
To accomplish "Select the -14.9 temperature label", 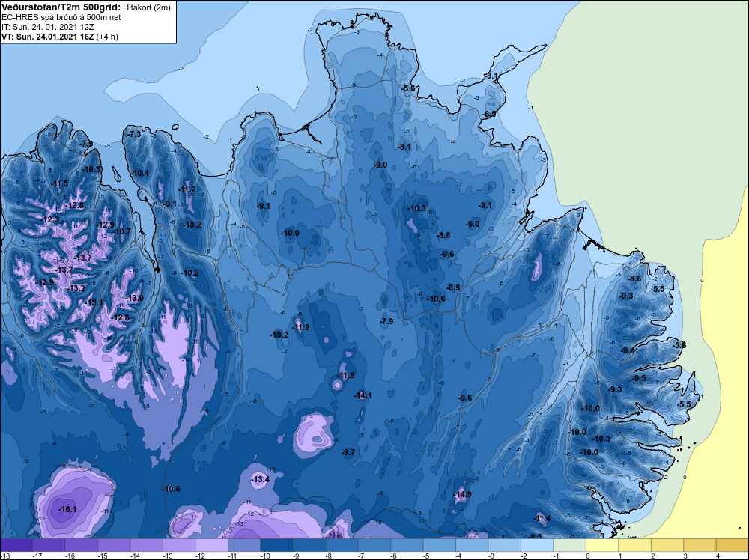I will point(462,494).
